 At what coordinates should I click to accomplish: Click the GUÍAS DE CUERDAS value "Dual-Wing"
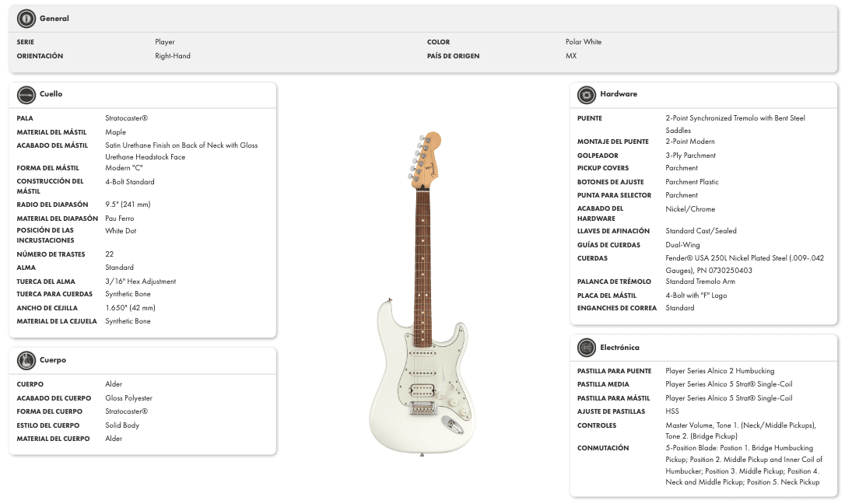coord(683,245)
